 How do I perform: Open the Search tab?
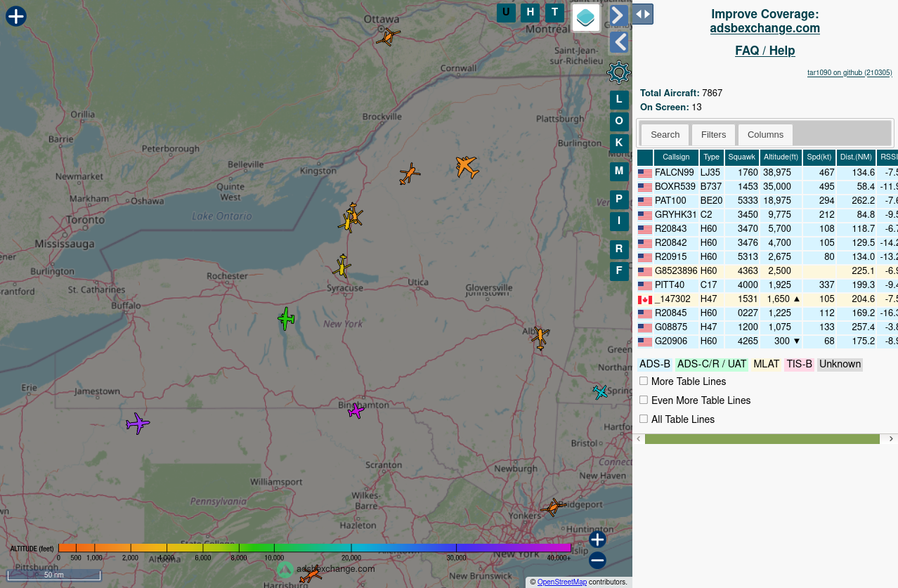[x=665, y=135]
